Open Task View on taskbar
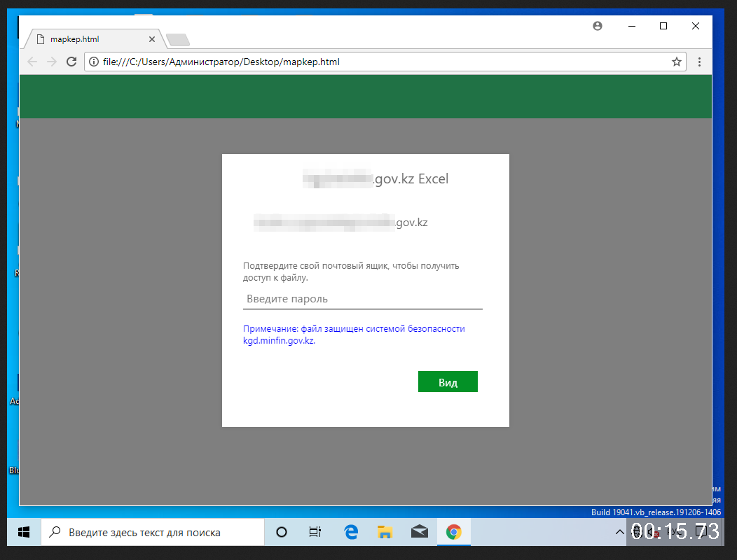 [315, 532]
